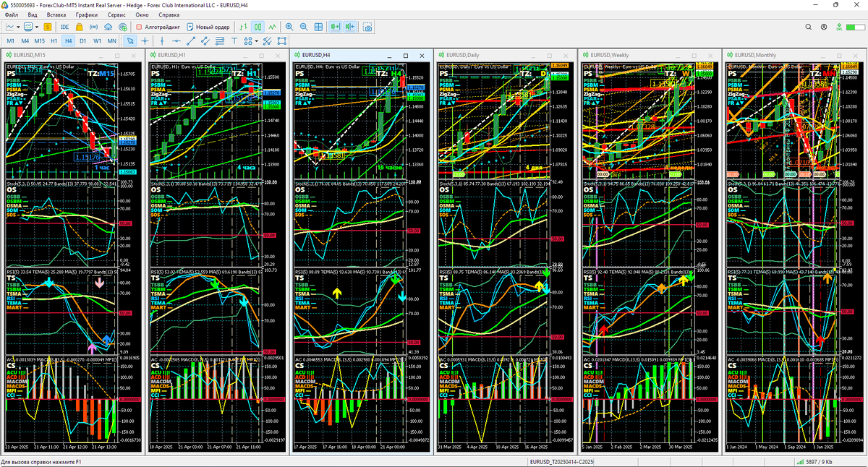
Task: Open the Графики menu
Action: tap(87, 14)
